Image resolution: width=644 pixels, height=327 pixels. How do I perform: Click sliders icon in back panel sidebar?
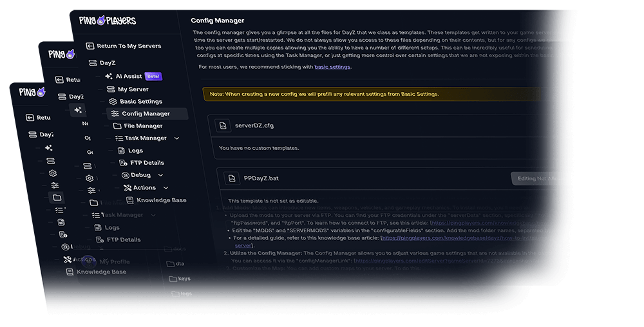point(55,185)
